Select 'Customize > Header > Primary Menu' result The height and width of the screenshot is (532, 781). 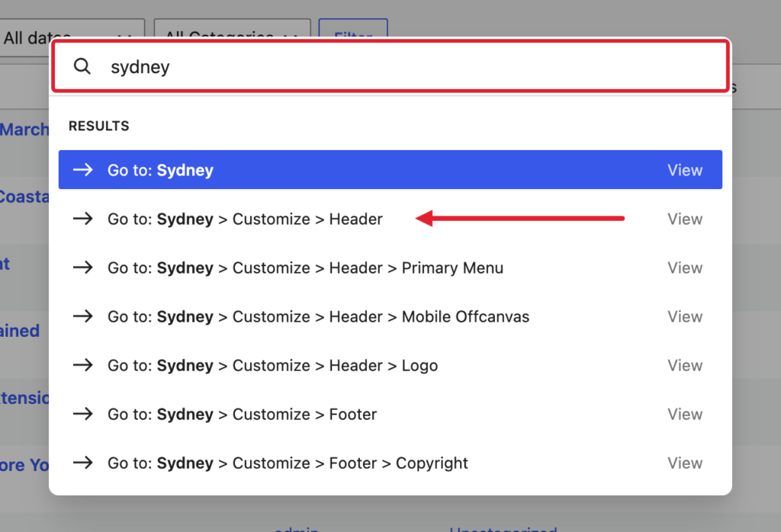[390, 268]
